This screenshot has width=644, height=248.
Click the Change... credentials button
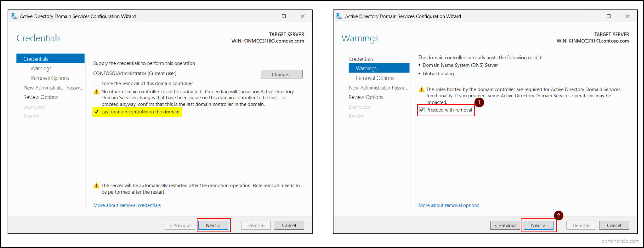click(282, 74)
